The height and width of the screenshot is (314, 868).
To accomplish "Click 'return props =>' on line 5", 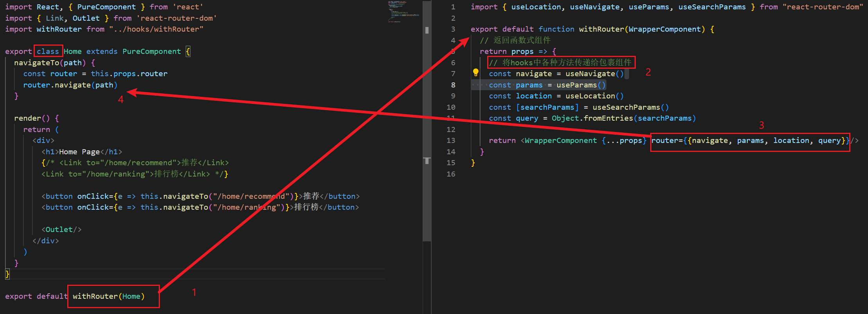I will click(x=513, y=52).
